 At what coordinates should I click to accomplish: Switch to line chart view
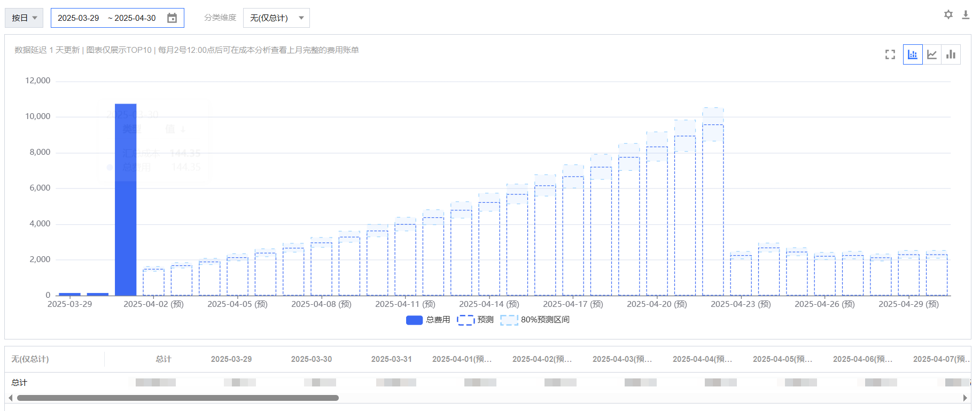tap(932, 54)
